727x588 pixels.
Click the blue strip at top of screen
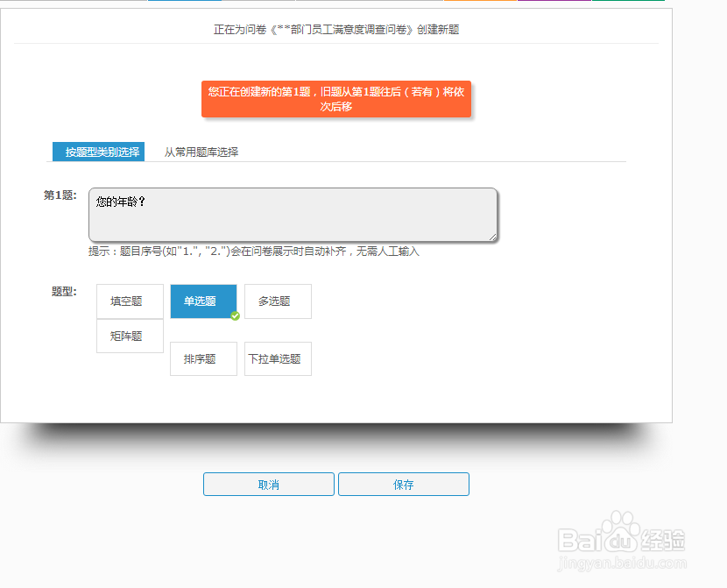click(x=184, y=2)
